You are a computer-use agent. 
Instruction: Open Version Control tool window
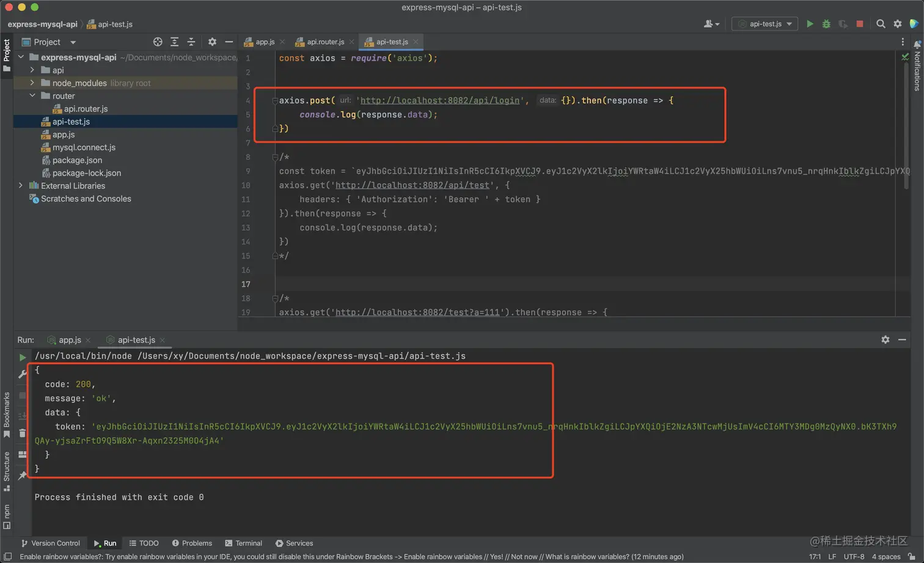[x=50, y=543]
